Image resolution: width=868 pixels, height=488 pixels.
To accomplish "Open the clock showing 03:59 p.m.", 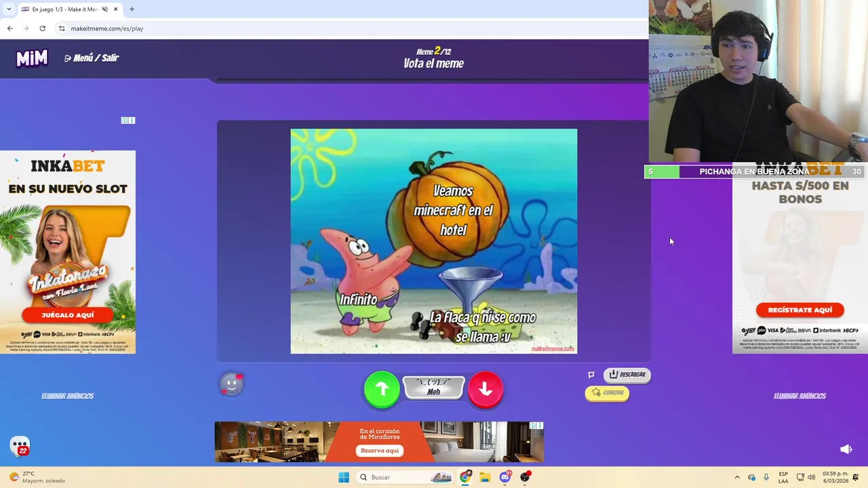I will [835, 477].
